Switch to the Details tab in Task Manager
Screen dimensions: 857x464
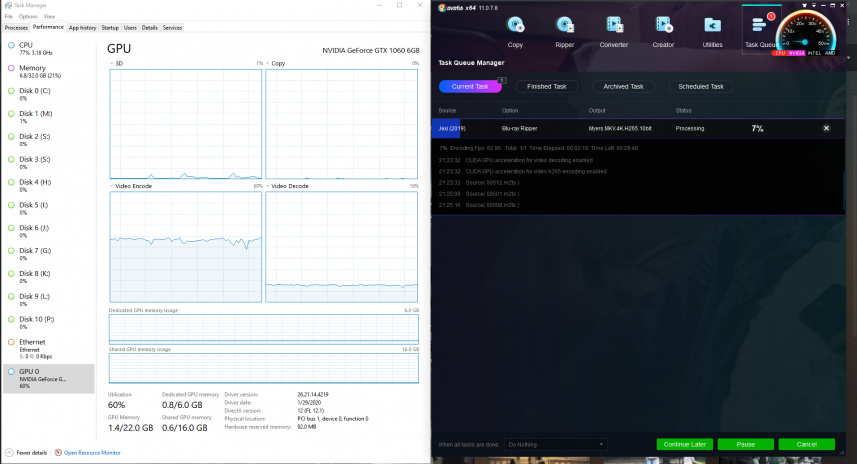coord(149,28)
